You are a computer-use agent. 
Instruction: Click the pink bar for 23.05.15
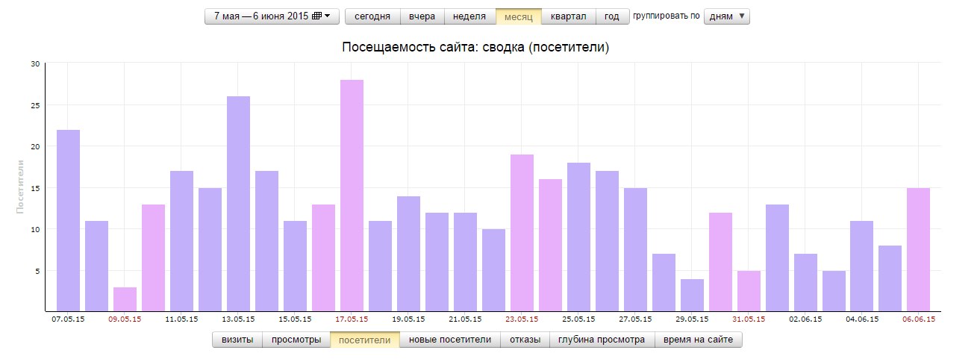click(522, 232)
